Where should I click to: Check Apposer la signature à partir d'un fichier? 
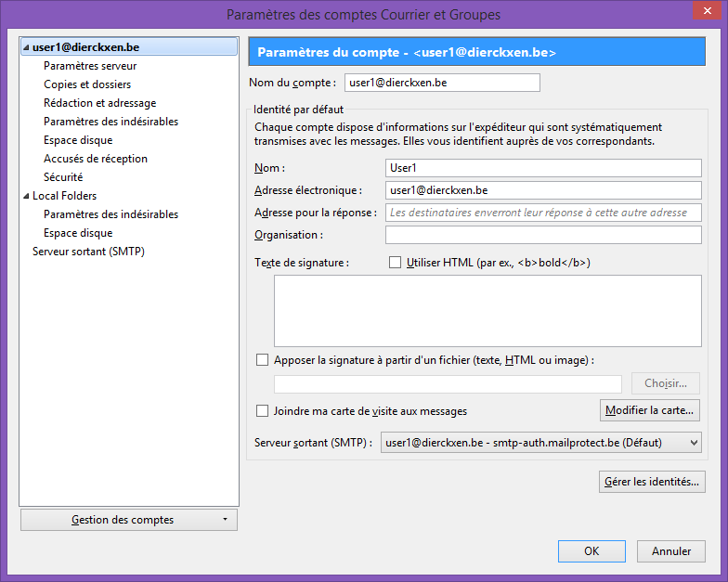262,360
